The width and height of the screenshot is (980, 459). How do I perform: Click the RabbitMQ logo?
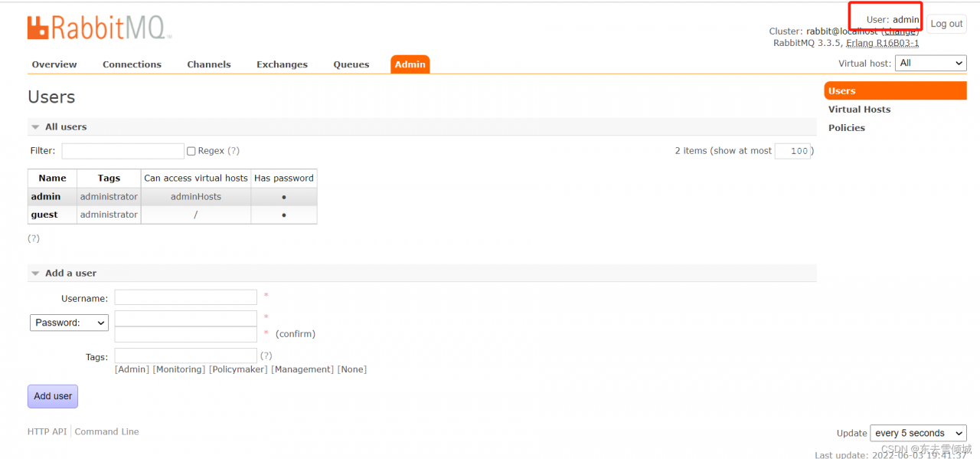100,28
